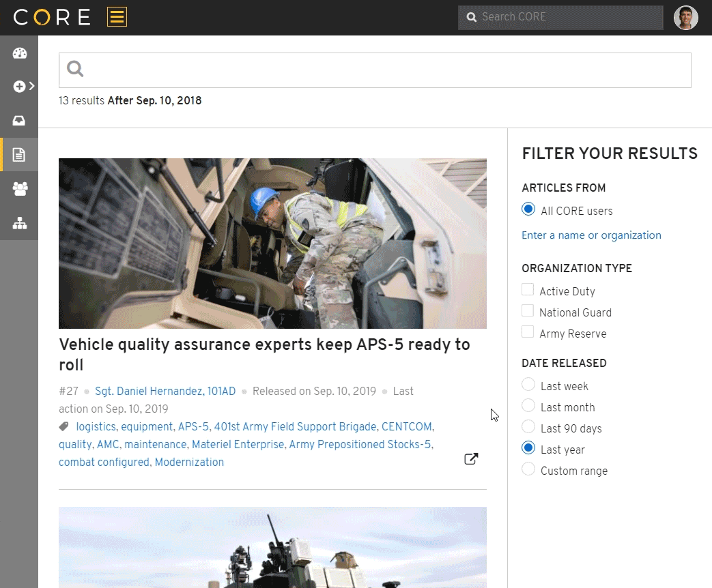Image resolution: width=712 pixels, height=588 pixels.
Task: Focus the Search CORE field
Action: [560, 18]
